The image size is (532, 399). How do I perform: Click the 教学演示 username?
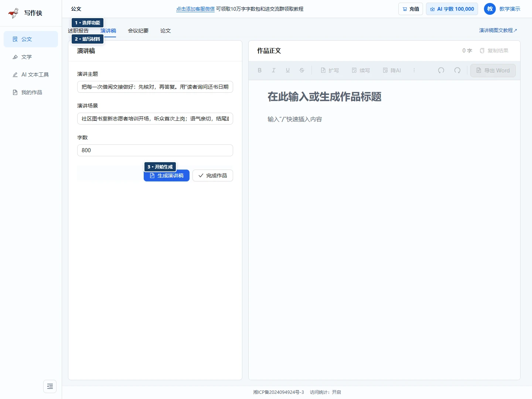[x=510, y=9]
